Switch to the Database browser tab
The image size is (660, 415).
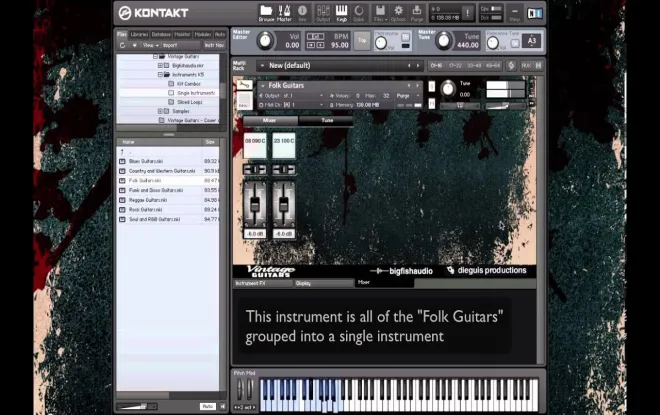pyautogui.click(x=161, y=34)
